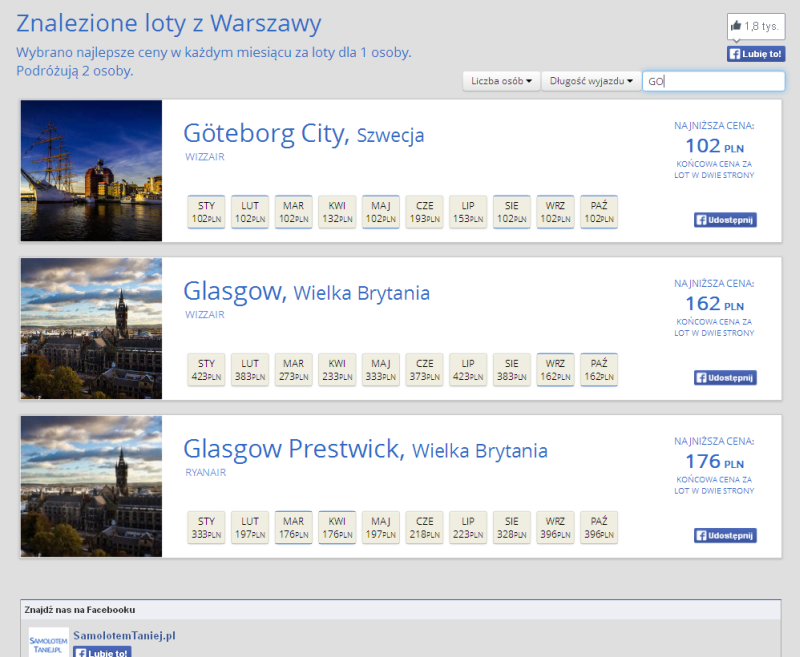The height and width of the screenshot is (657, 800).
Task: Choose LUT 383 PLN for Glasgow
Action: coord(250,370)
